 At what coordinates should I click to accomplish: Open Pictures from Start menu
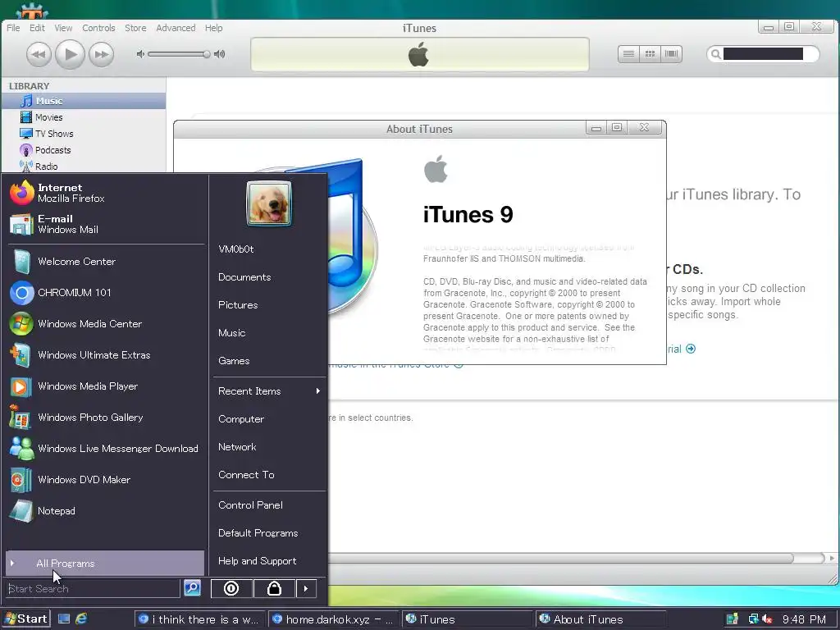(269, 305)
